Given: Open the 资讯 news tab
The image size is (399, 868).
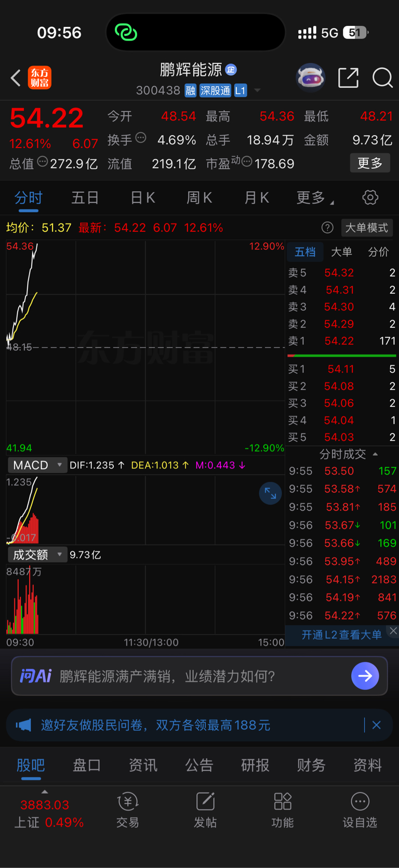Looking at the screenshot, I should pyautogui.click(x=143, y=765).
